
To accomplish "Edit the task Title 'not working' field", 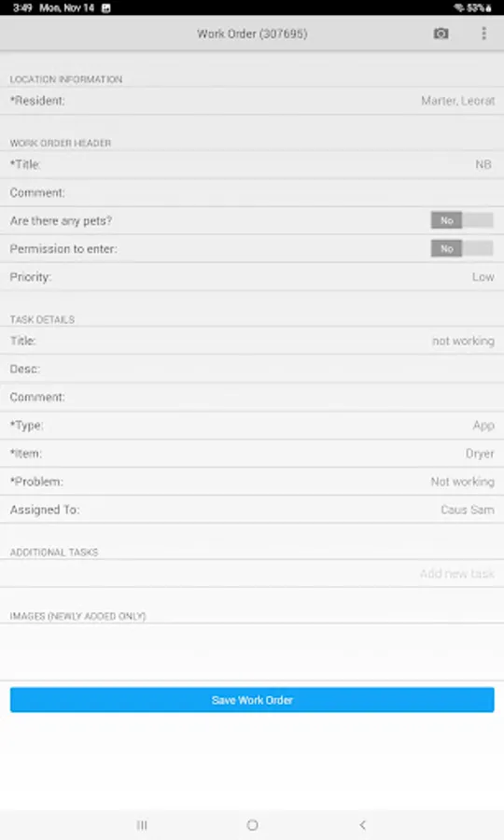I will pyautogui.click(x=252, y=341).
